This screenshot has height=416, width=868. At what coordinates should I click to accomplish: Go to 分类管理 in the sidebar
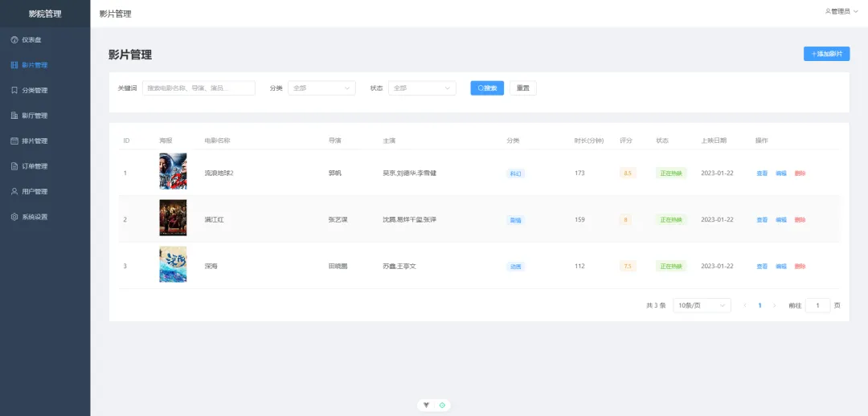[45, 91]
